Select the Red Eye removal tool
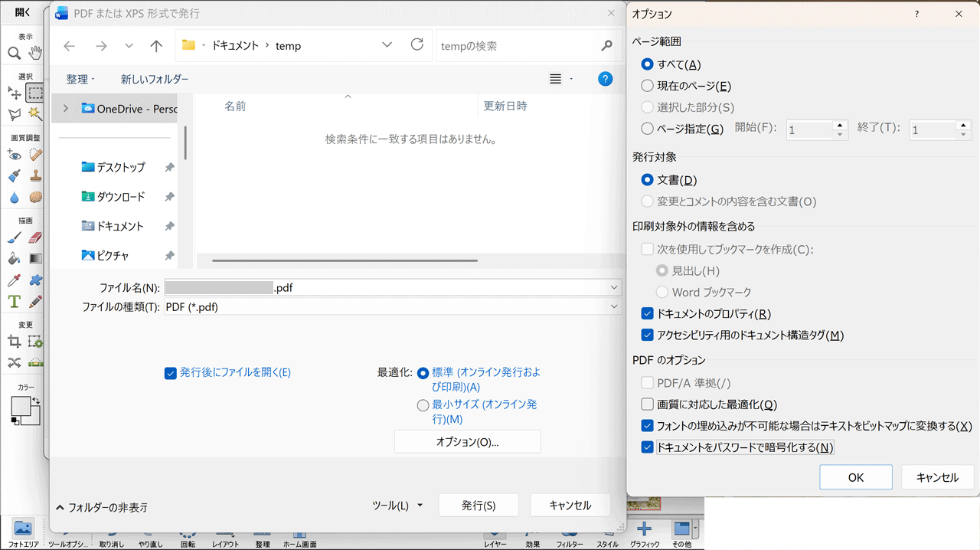 pyautogui.click(x=14, y=156)
